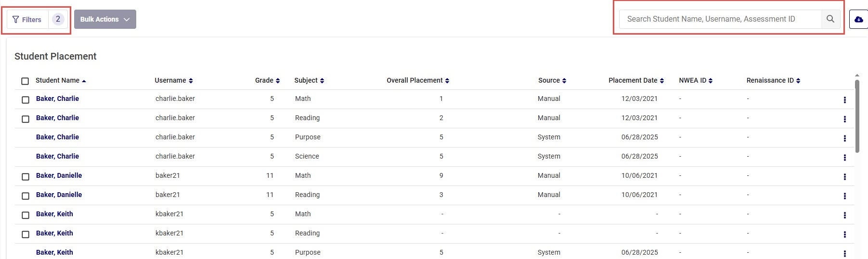Screen dimensions: 868x259
Task: Check the select-all checkbox in header
Action: point(25,81)
